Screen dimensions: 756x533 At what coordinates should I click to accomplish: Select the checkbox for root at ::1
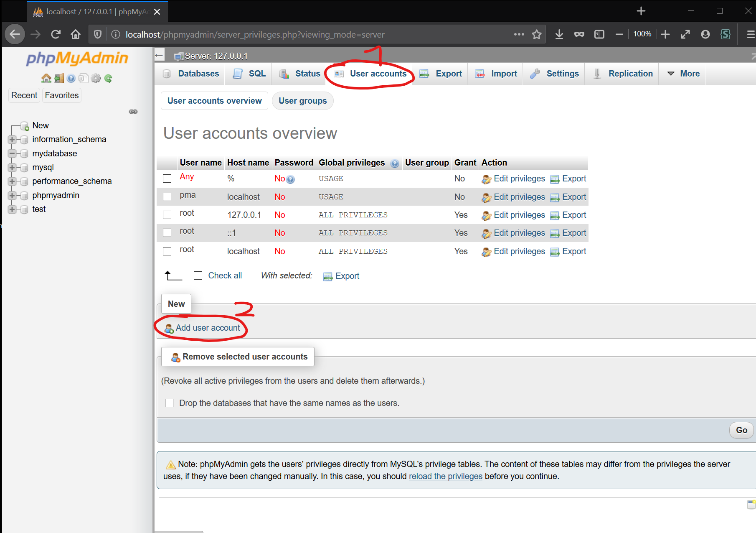coord(167,233)
